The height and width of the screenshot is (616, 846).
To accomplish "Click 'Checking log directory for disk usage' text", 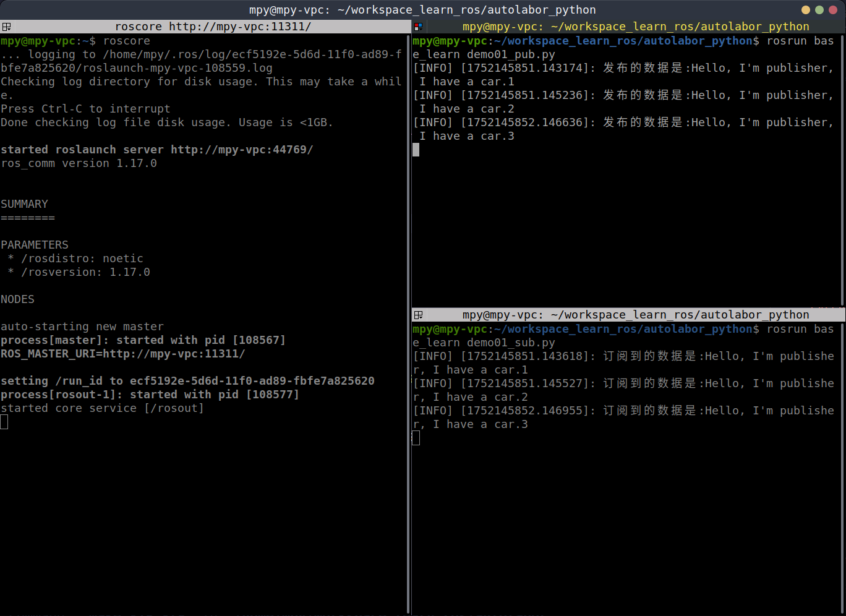I will (x=201, y=82).
